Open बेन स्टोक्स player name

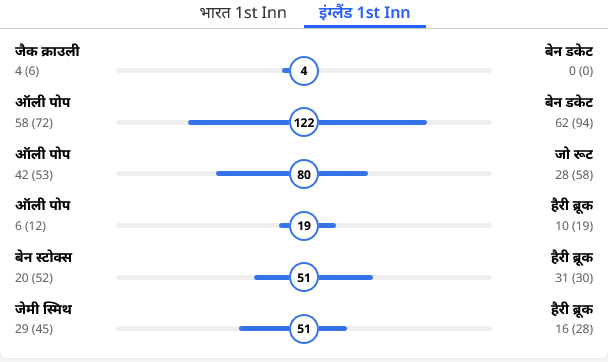point(43,257)
